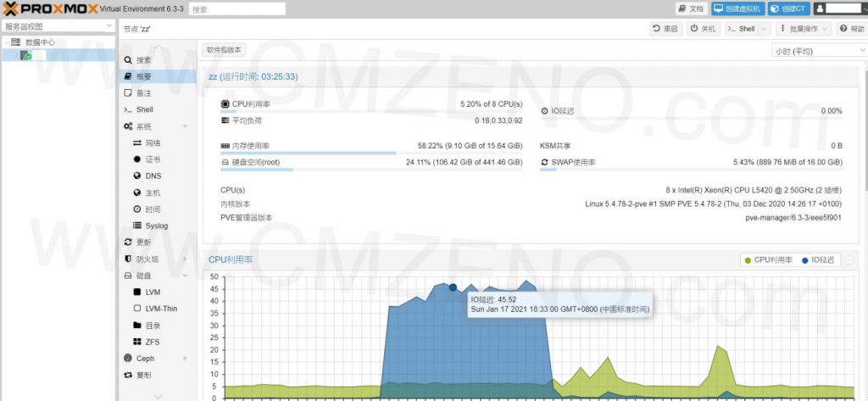This screenshot has width=868, height=401.
Task: Open the LVM-Thin storage item
Action: tap(159, 308)
